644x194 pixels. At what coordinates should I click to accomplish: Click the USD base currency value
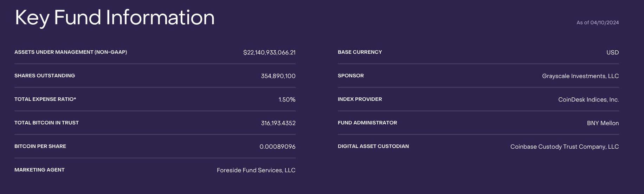(x=612, y=52)
